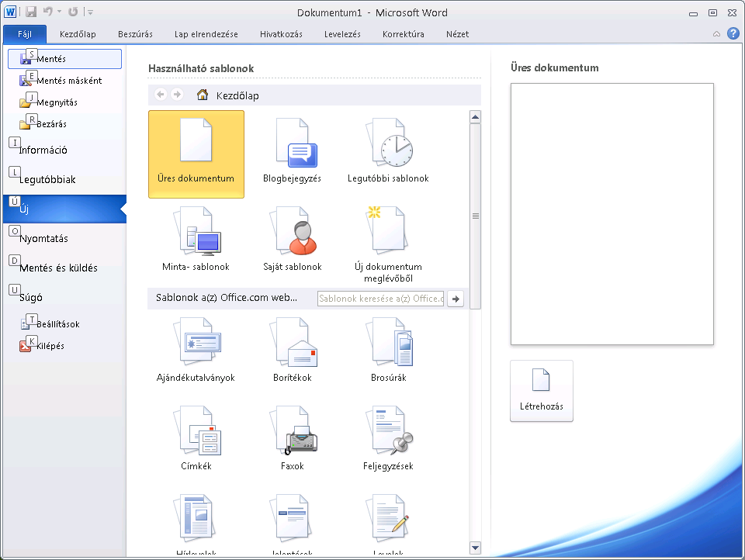745x560 pixels.
Task: Show the Legutóbbiak recent documents
Action: (x=64, y=179)
